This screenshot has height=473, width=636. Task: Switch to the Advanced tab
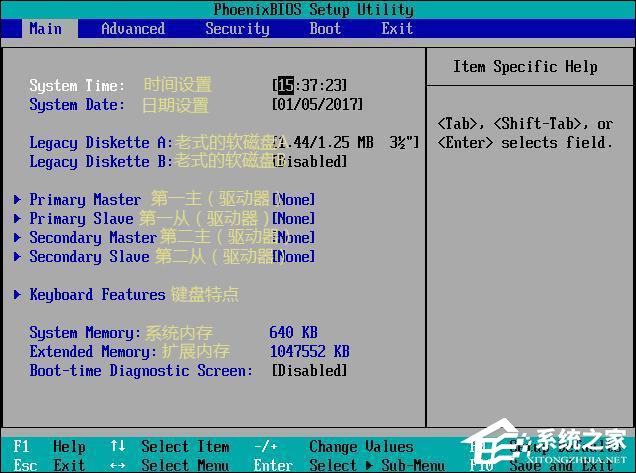(133, 29)
